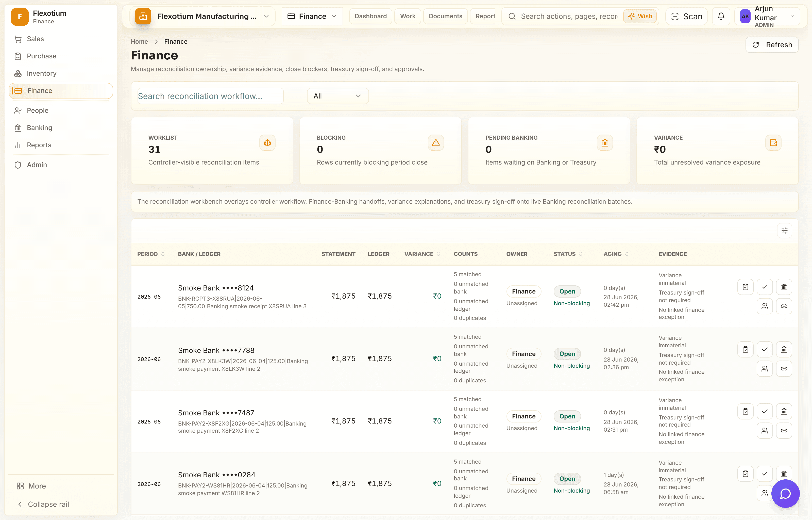Click the Worklist scales icon
Screen dimensions: 812x520
click(267, 143)
